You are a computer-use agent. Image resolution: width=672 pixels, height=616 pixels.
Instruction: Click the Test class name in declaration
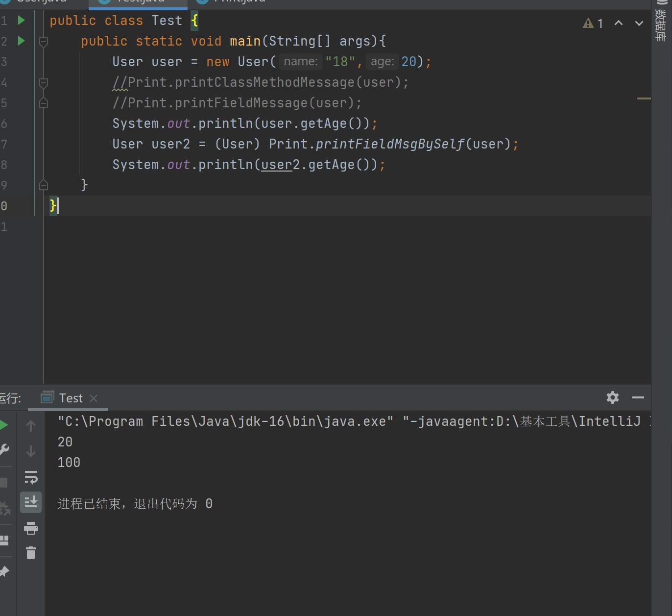click(167, 21)
